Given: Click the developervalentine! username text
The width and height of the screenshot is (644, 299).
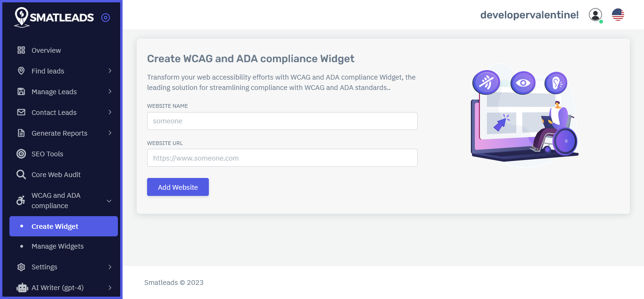Looking at the screenshot, I should pos(529,15).
